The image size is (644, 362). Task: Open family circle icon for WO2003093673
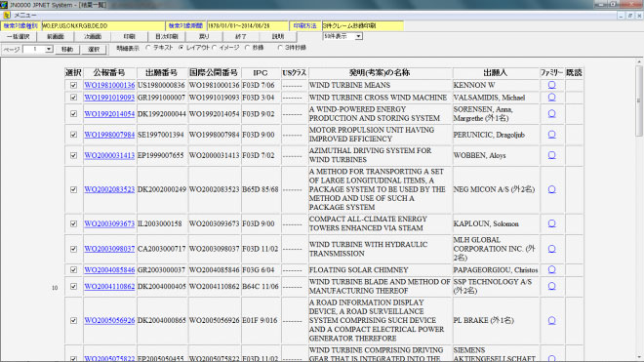(551, 223)
